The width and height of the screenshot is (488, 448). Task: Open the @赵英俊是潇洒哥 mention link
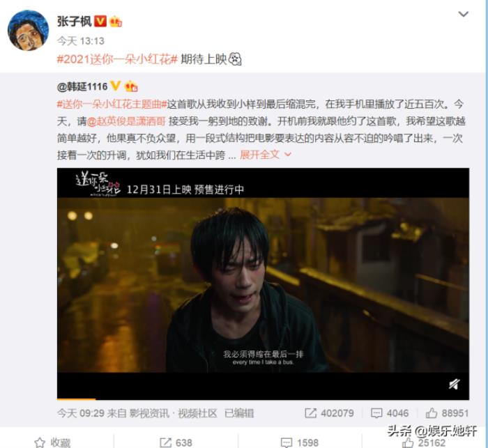(x=125, y=121)
